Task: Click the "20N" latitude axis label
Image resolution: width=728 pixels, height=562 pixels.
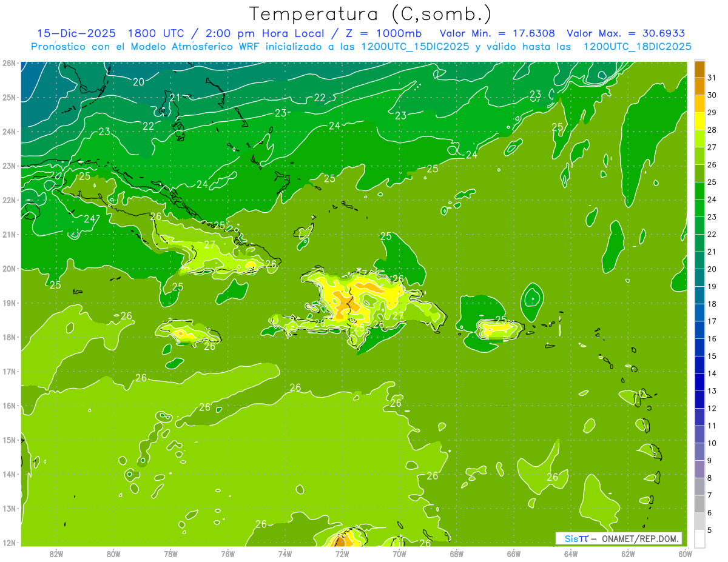Action: [x=8, y=269]
